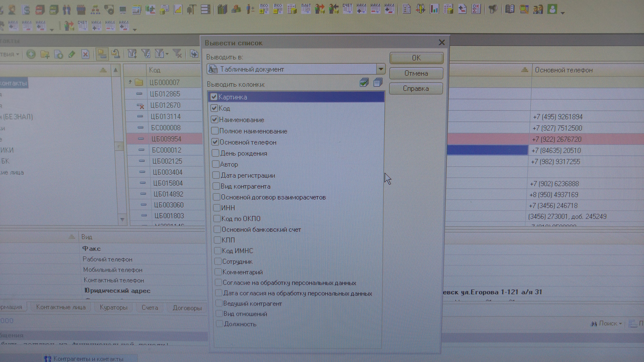Image resolution: width=644 pixels, height=362 pixels.
Task: Click the copy item icon with green plus
Action: [x=58, y=54]
